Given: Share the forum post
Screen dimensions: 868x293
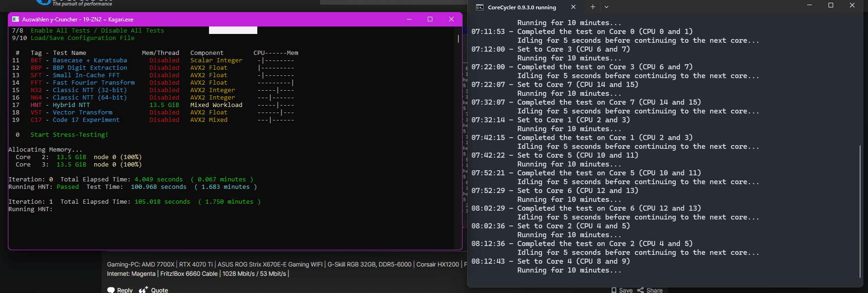Looking at the screenshot, I should tap(650, 290).
